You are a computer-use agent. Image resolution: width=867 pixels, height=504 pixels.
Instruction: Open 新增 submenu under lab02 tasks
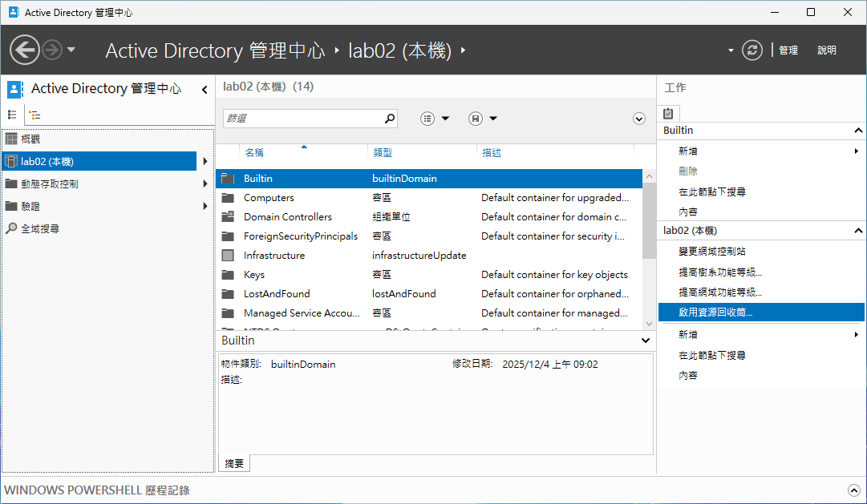[x=762, y=334]
